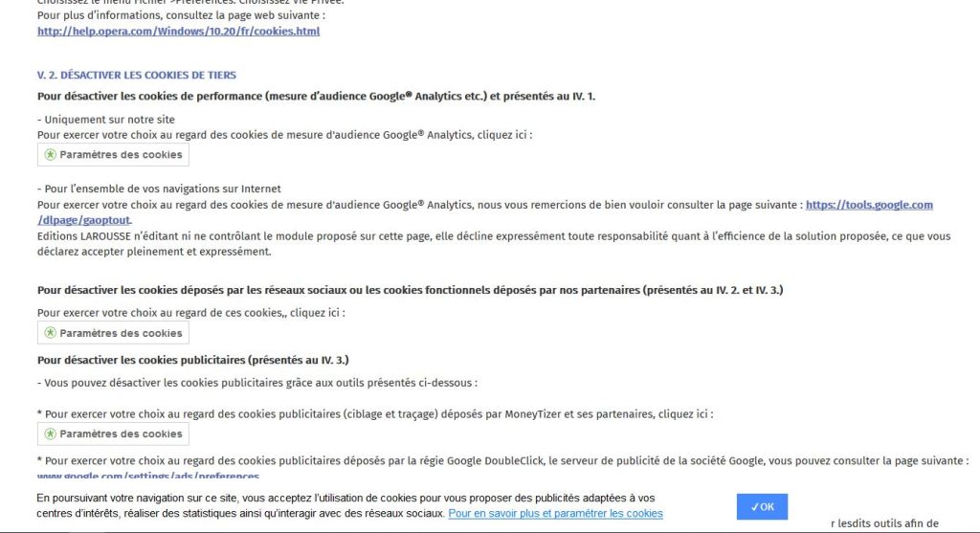Click the checkmark on the OK banner button

click(755, 507)
